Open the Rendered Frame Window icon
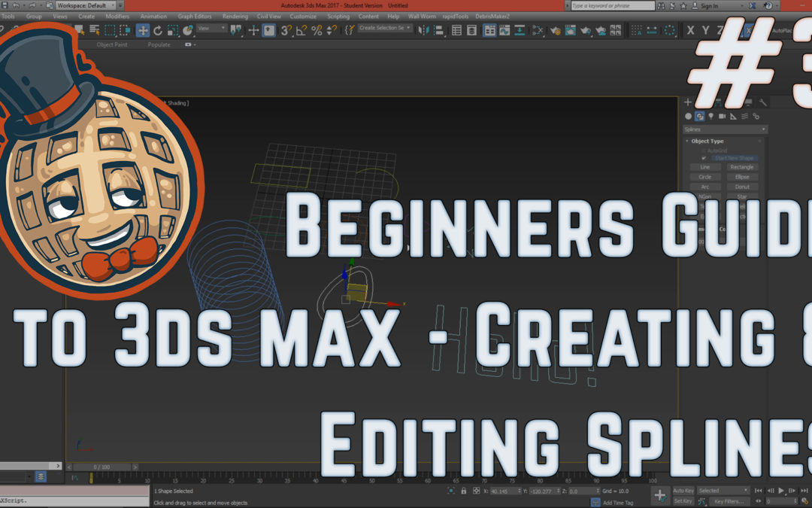The width and height of the screenshot is (812, 508). (x=571, y=31)
